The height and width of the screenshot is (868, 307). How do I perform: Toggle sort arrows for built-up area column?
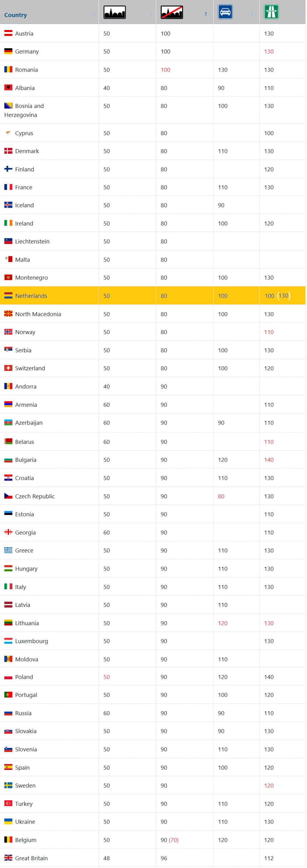tap(150, 14)
